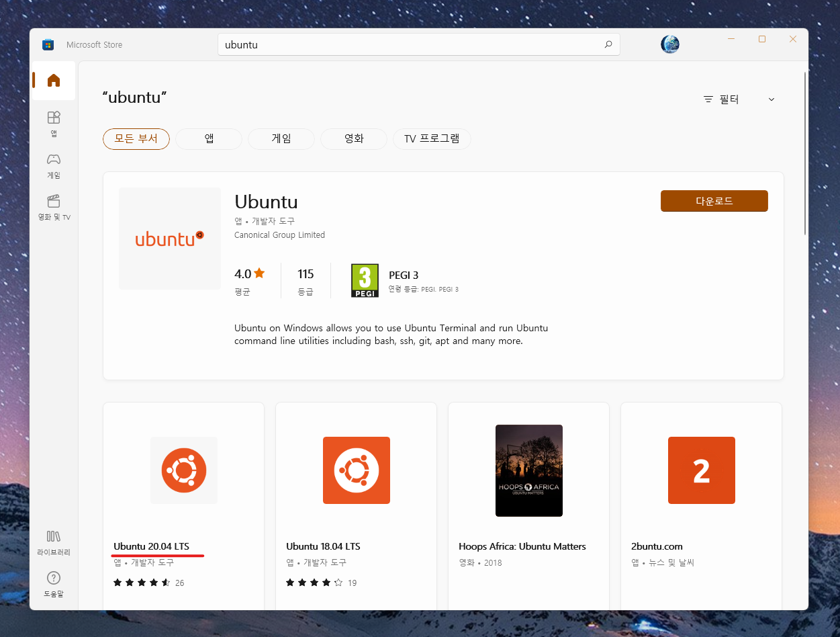Open the Movies & TV (영화 및 TV) sidebar
Image resolution: width=840 pixels, height=637 pixels.
pyautogui.click(x=54, y=208)
